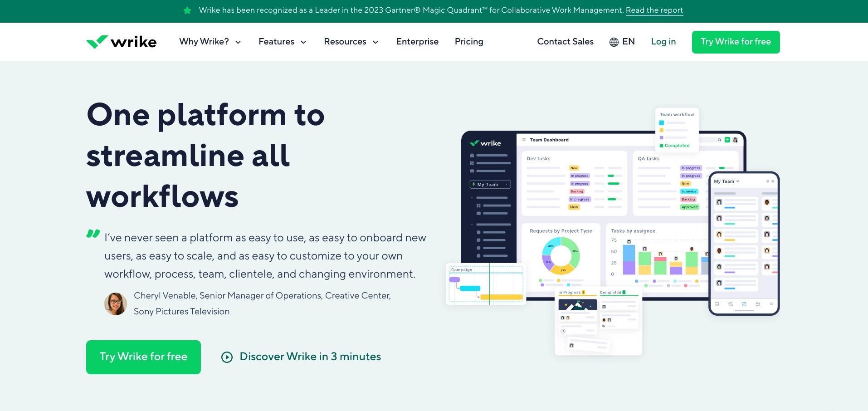Open the My Team selector in sidebar

pyautogui.click(x=490, y=185)
